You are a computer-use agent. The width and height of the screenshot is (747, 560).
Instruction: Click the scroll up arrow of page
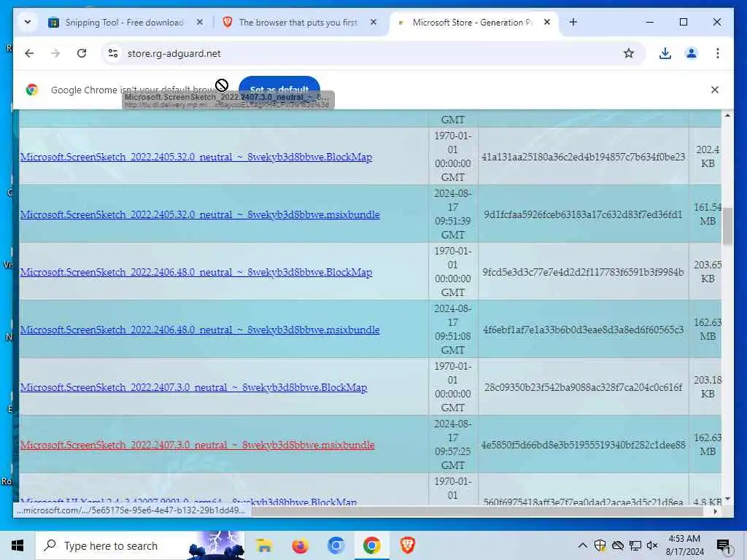727,115
